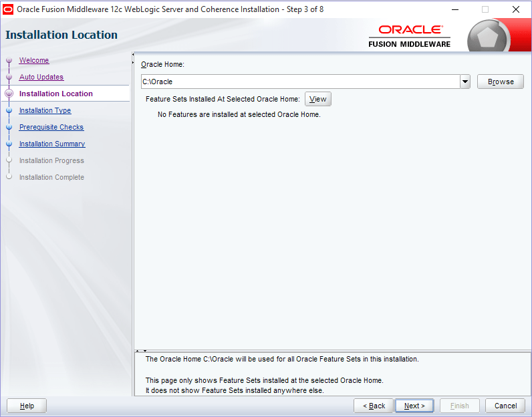532x417 pixels.
Task: Open the Oracle Home dropdown arrow
Action: (x=465, y=82)
